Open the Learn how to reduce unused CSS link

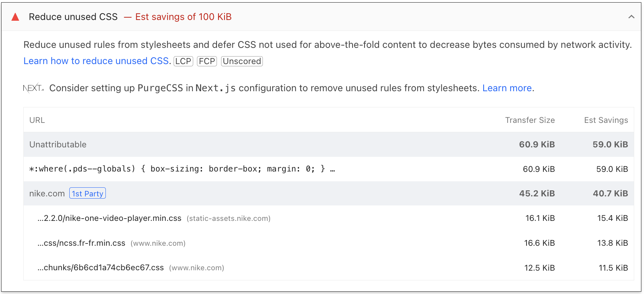pyautogui.click(x=96, y=61)
